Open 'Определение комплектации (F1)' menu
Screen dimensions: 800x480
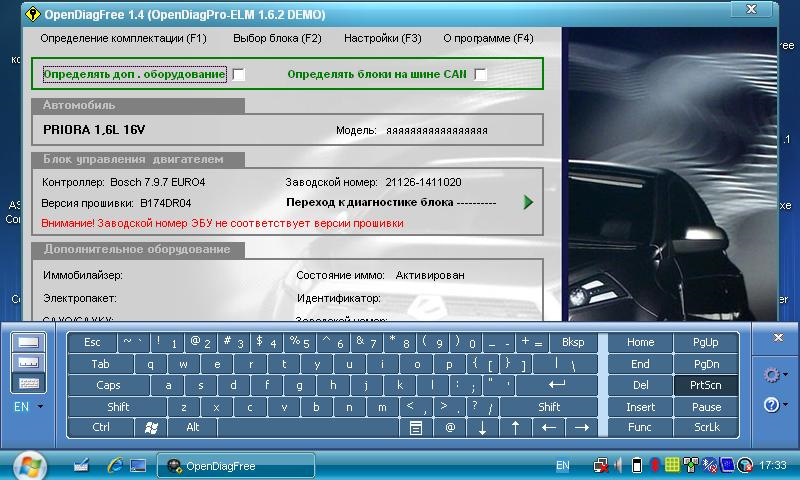(123, 38)
